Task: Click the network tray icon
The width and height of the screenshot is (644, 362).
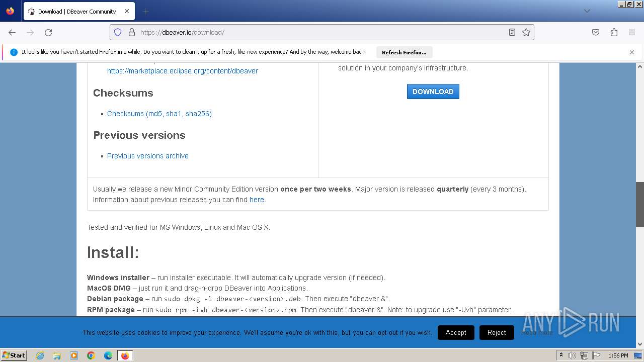Action: (584, 355)
